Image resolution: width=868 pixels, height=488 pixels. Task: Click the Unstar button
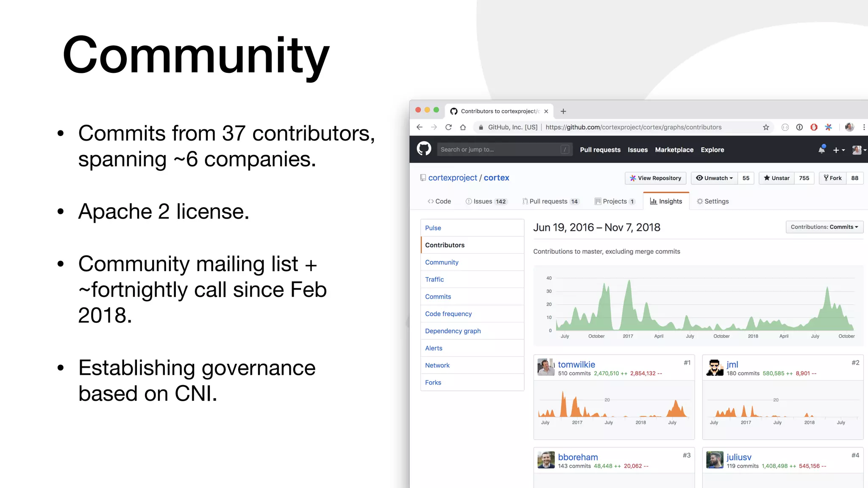[x=776, y=178]
